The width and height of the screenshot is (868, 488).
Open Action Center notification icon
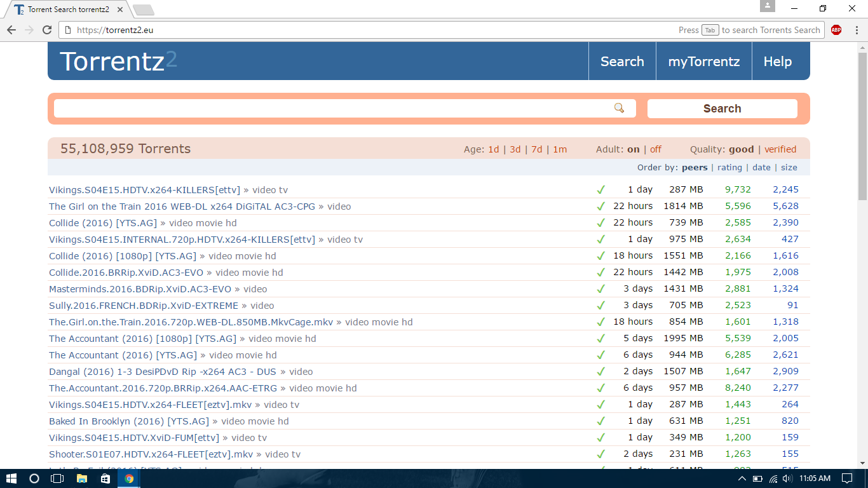point(847,478)
